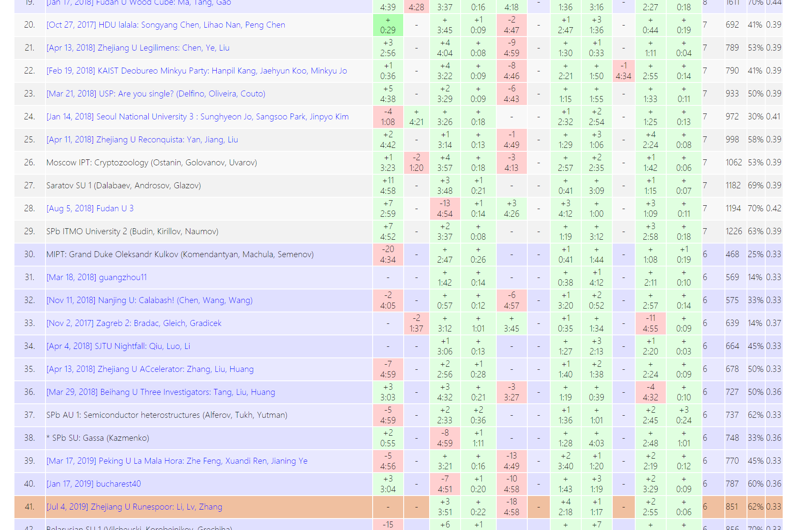The width and height of the screenshot is (812, 530).
Task: Open Nanjing U: Calabash! link
Action: (149, 300)
